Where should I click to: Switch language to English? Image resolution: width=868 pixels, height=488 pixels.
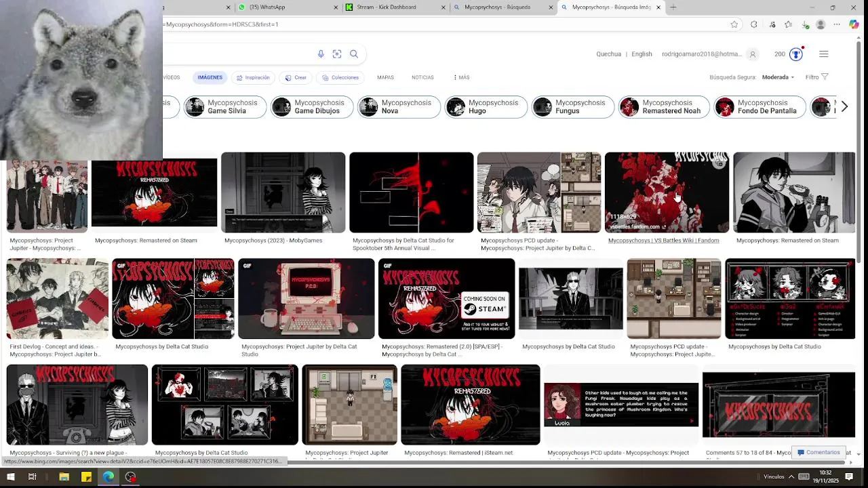coord(642,54)
